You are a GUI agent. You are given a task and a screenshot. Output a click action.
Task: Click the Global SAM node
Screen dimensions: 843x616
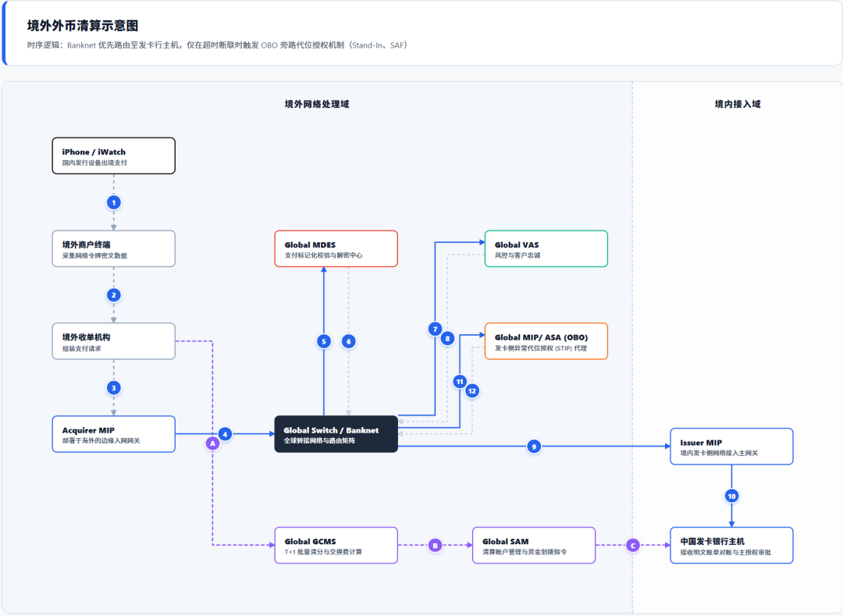coord(534,545)
